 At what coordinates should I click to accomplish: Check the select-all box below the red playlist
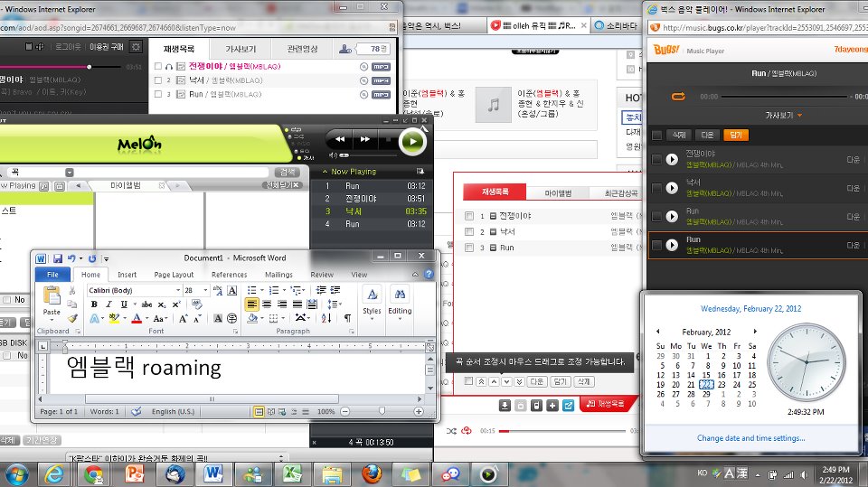(469, 381)
